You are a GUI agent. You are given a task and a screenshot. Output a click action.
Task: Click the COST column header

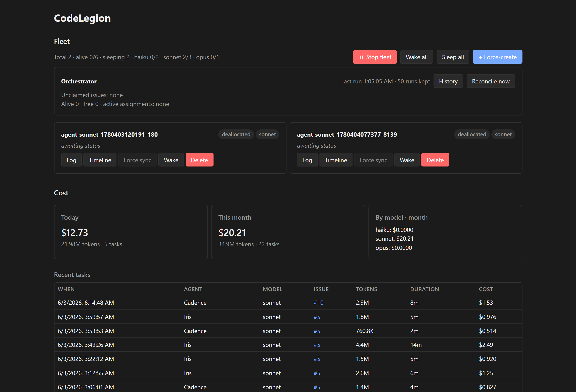click(486, 289)
